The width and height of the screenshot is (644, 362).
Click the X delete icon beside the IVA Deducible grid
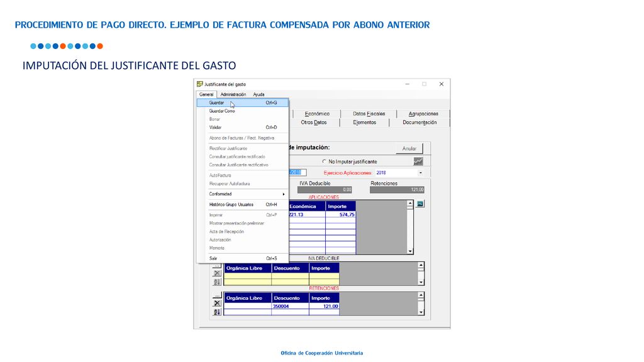coord(217,273)
